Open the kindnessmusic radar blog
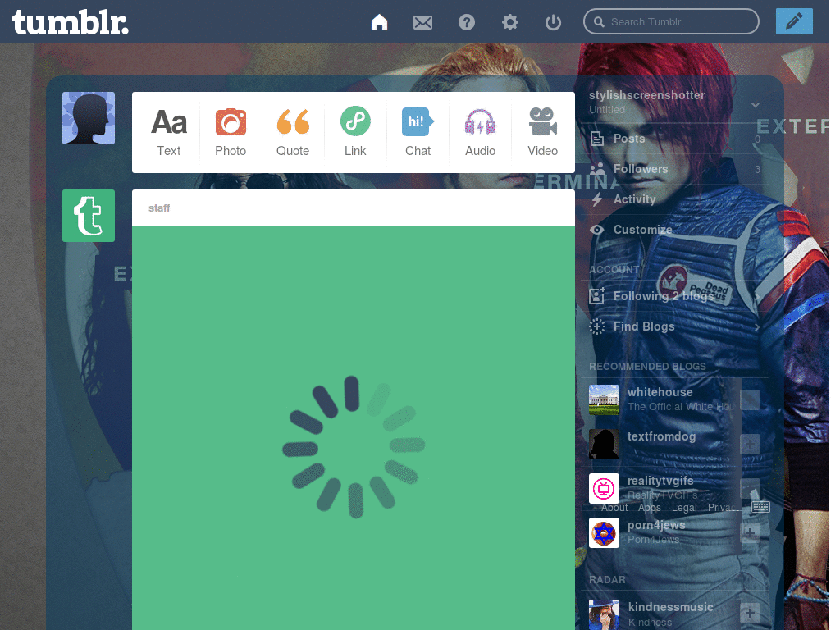Viewport: 840px width, 630px height. pos(671,607)
